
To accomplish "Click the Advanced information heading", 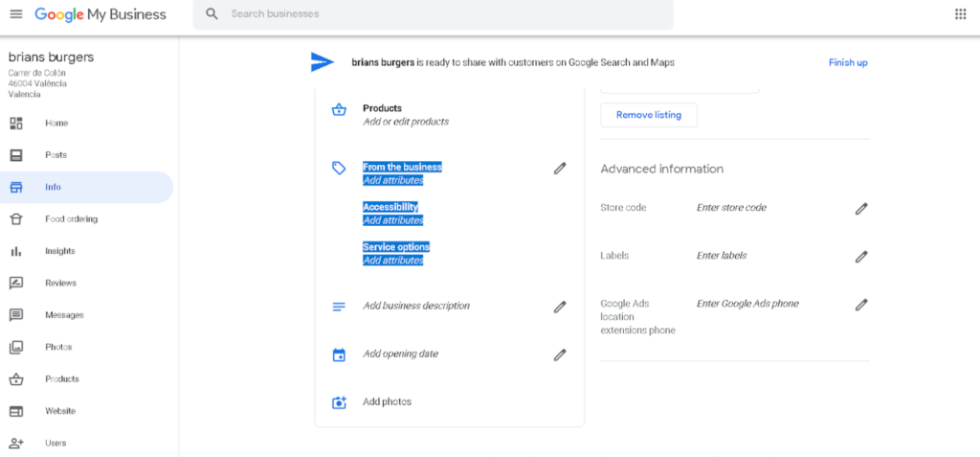I will coord(662,169).
